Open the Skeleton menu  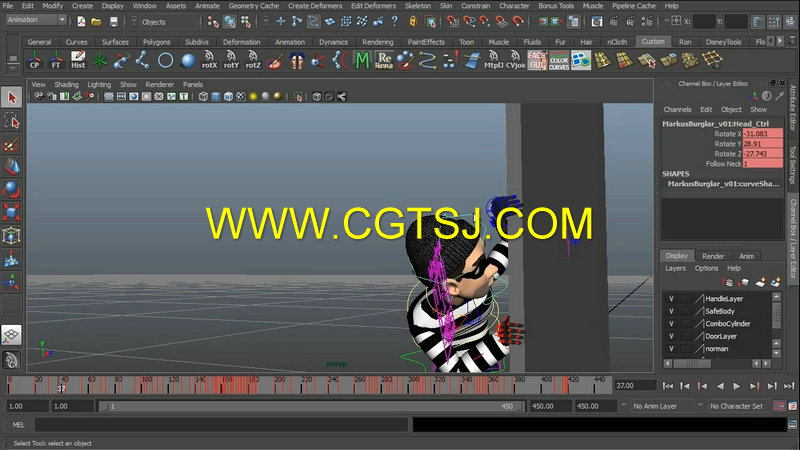418,6
